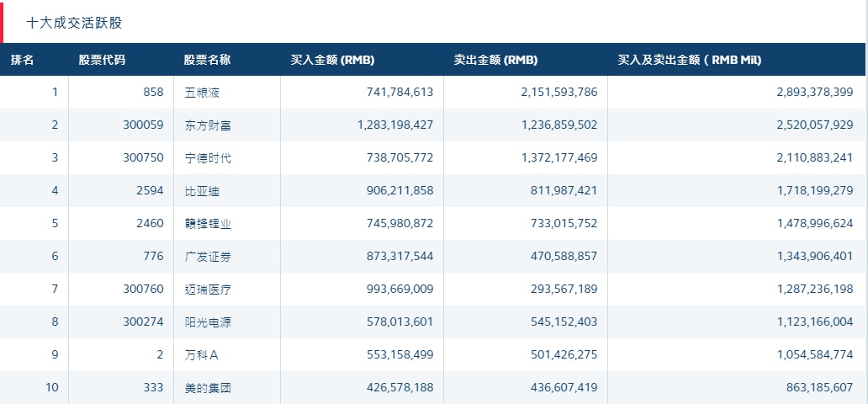Click buy amount 578,013,601
Screen dimensions: 868x404
coord(400,322)
